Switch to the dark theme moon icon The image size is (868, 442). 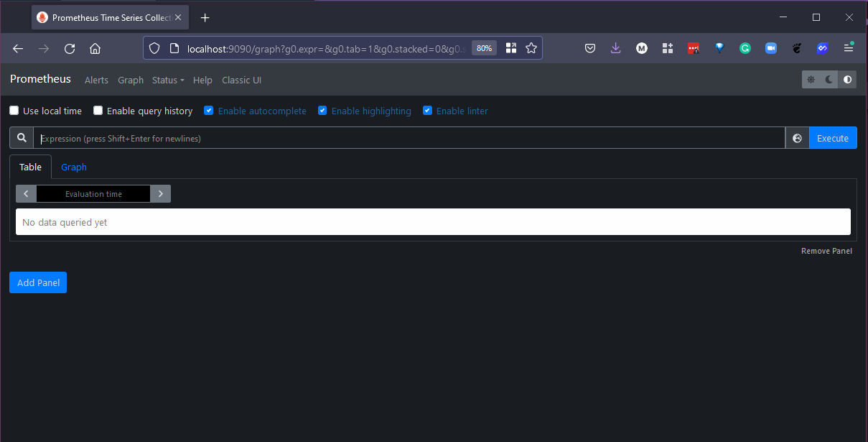[829, 80]
